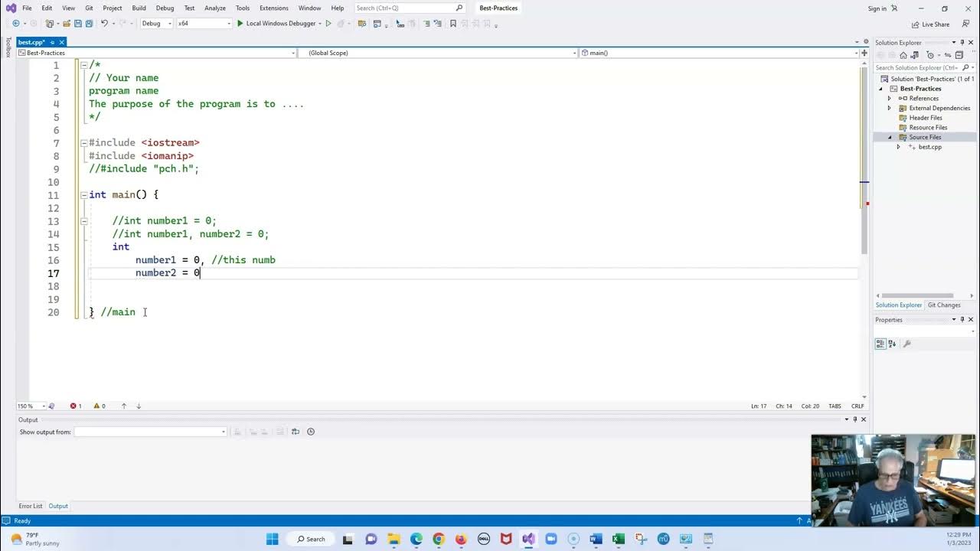Open the (Global Scope) dropdown
The width and height of the screenshot is (980, 551).
pyautogui.click(x=438, y=53)
